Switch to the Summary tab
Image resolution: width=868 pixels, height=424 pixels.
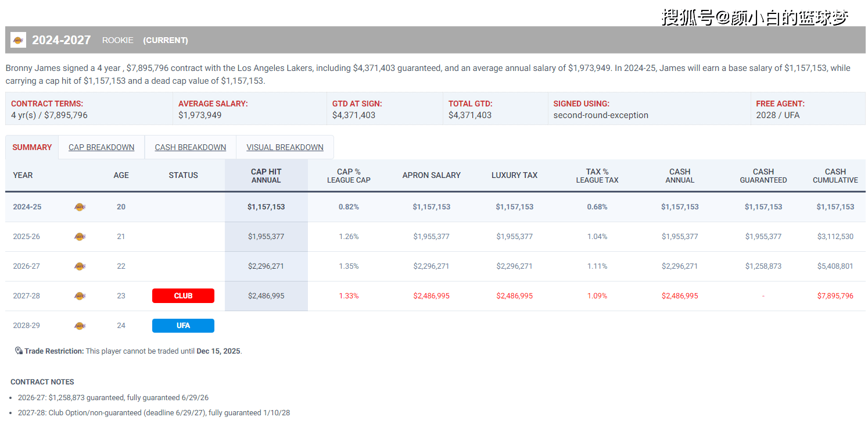(32, 147)
